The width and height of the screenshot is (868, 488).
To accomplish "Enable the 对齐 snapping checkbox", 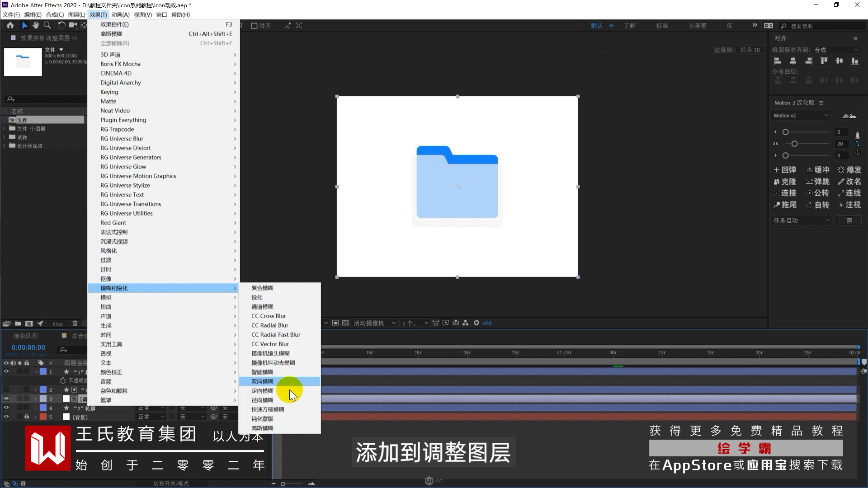I will [254, 26].
